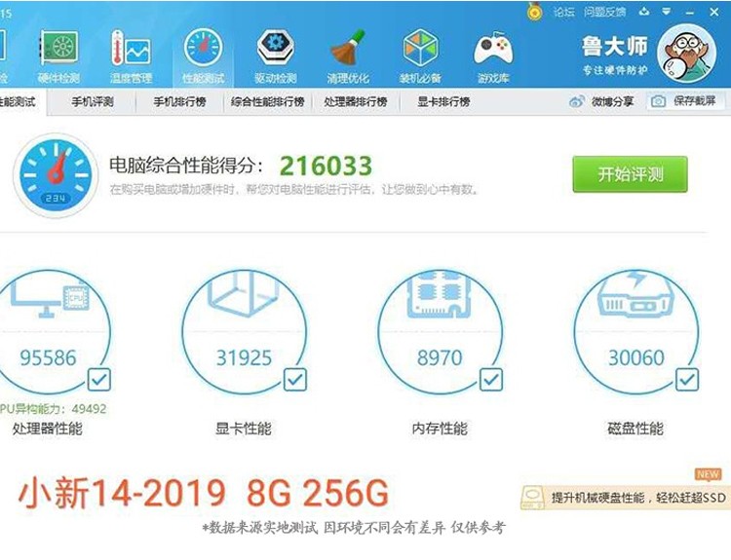Click the memory chip icon above 8970
This screenshot has width=731, height=560.
pos(440,294)
